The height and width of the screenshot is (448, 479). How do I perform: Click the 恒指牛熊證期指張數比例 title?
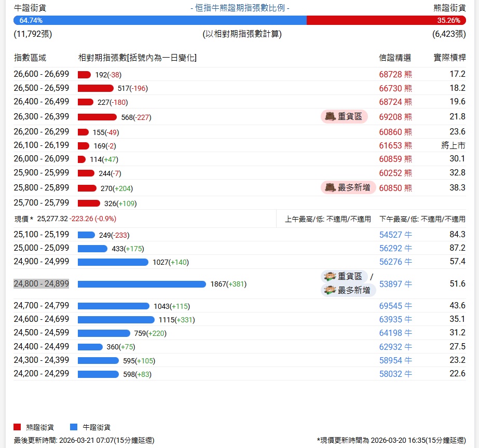[240, 8]
